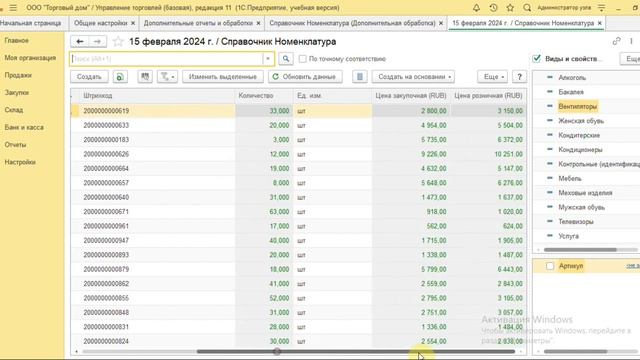Open the notifications bell
Image resolution: width=640 pixels, height=360 pixels.
pos(476,8)
